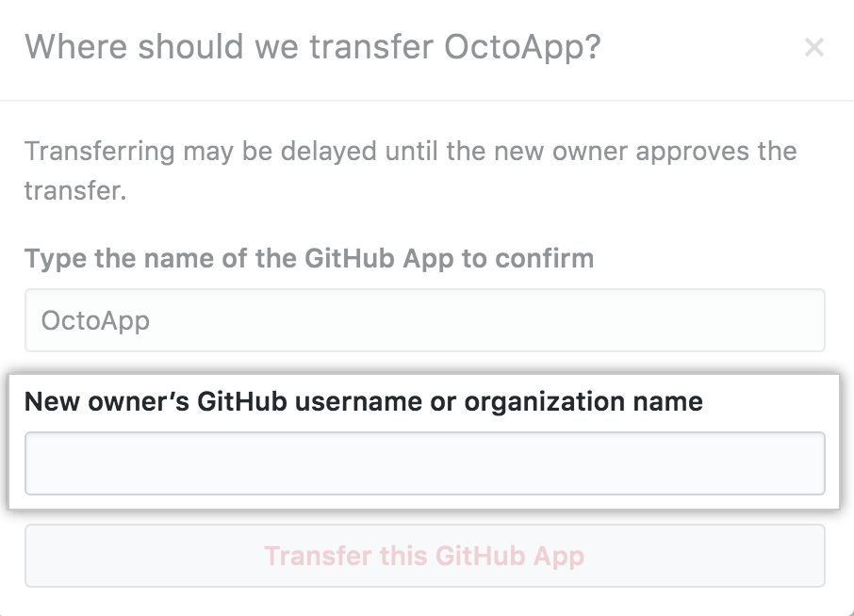Close the transfer dialog via the X icon

pyautogui.click(x=814, y=47)
